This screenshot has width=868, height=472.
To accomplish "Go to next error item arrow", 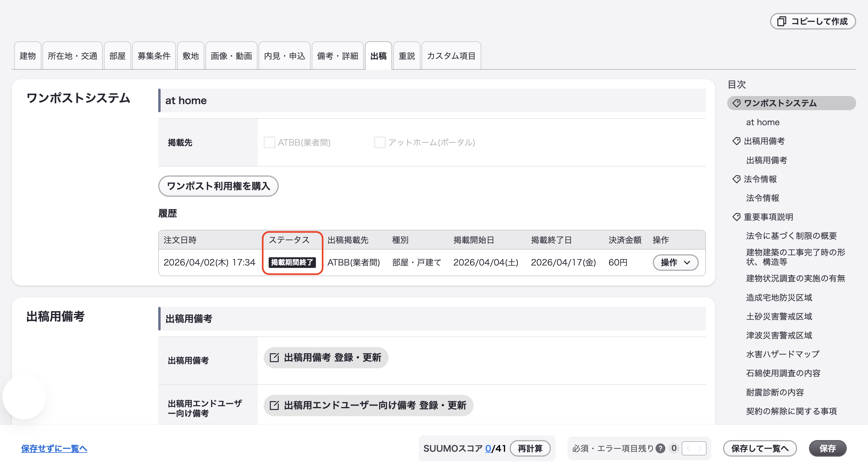I will pyautogui.click(x=700, y=448).
